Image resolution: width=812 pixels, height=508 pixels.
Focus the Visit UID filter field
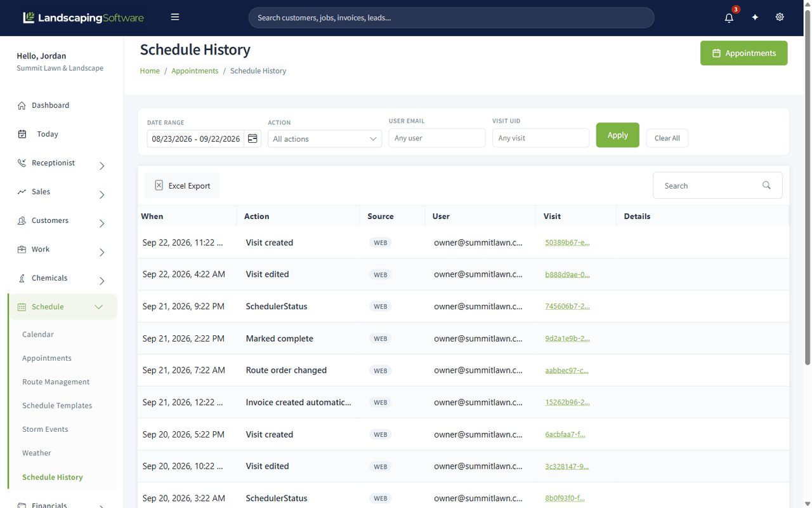tap(540, 138)
